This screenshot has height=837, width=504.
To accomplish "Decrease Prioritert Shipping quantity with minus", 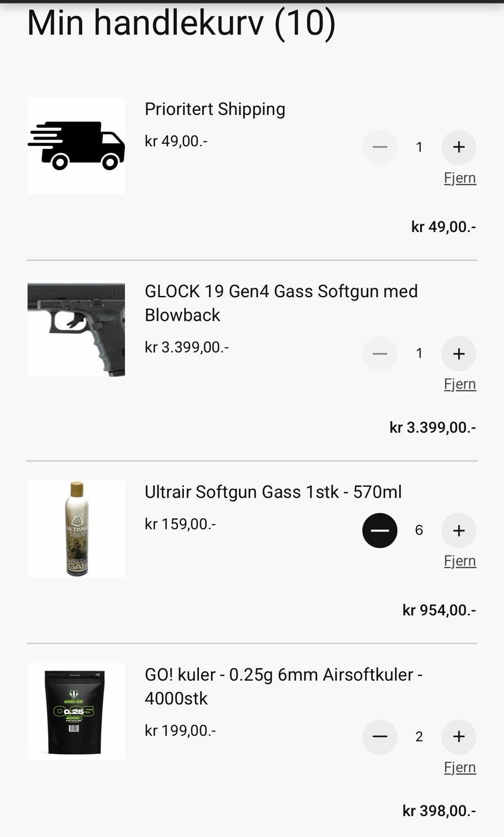I will point(380,147).
